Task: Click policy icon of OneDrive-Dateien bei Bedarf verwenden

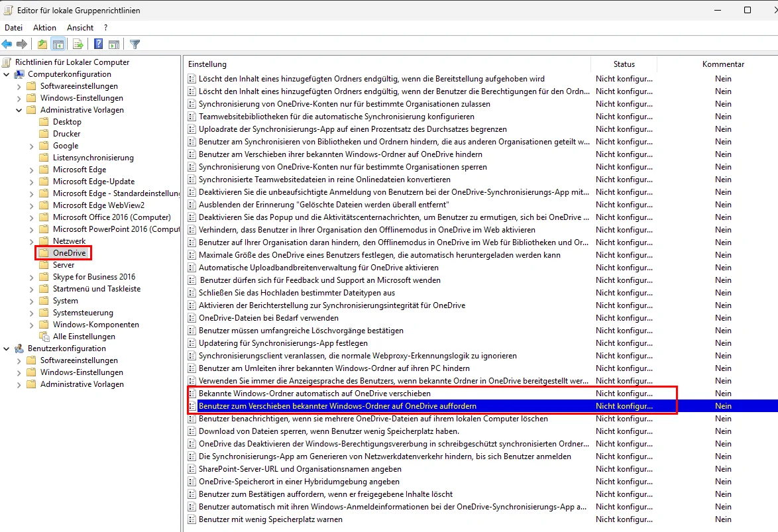Action: tap(192, 318)
